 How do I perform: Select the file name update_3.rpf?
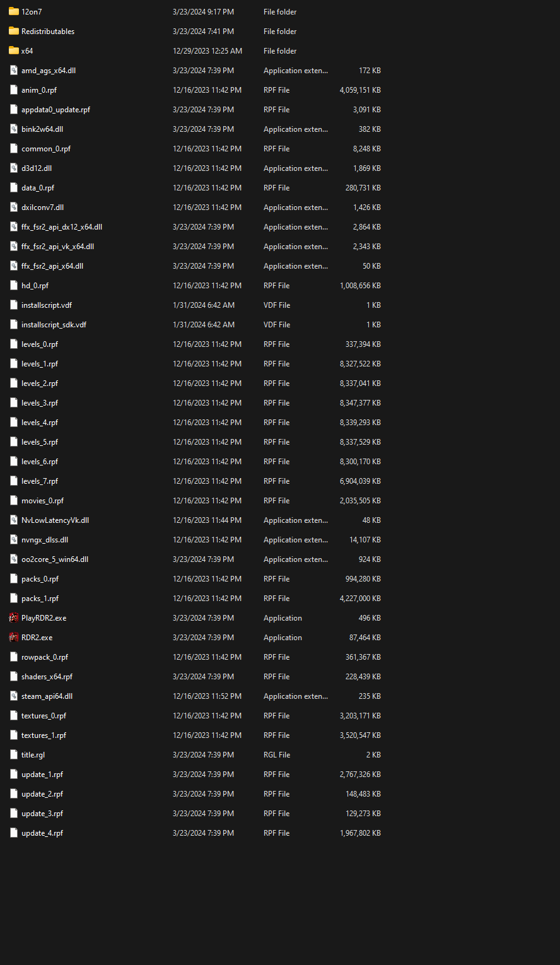click(42, 814)
